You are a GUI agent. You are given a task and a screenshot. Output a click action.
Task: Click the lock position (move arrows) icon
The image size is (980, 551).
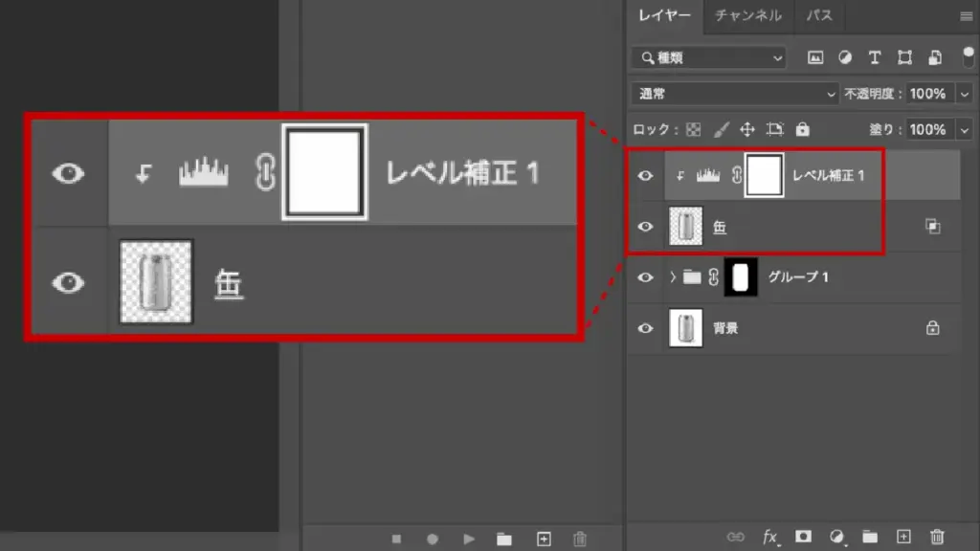point(747,129)
